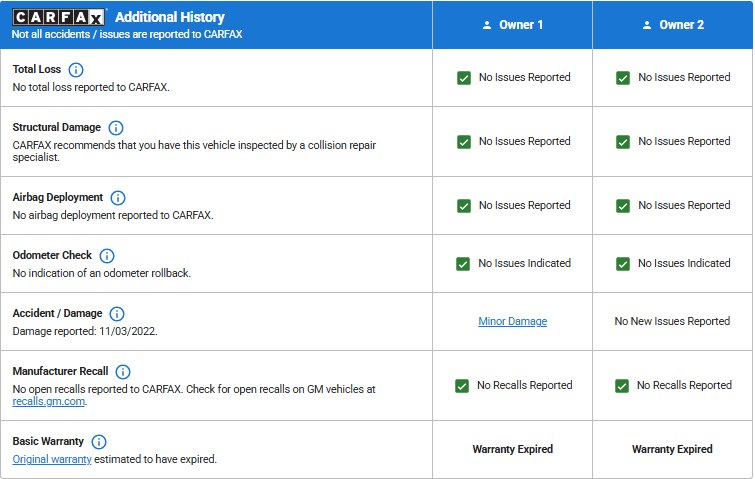Click the Airbag Deployment info icon
755x479 pixels.
[x=118, y=198]
